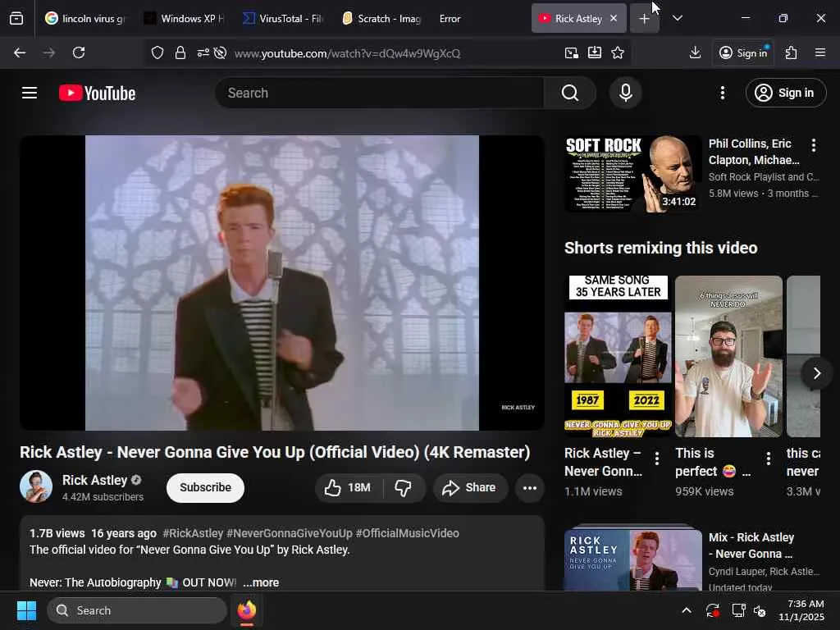Screen dimensions: 840x630
Task: Open Soft Rock playlist thumbnail
Action: click(x=632, y=174)
